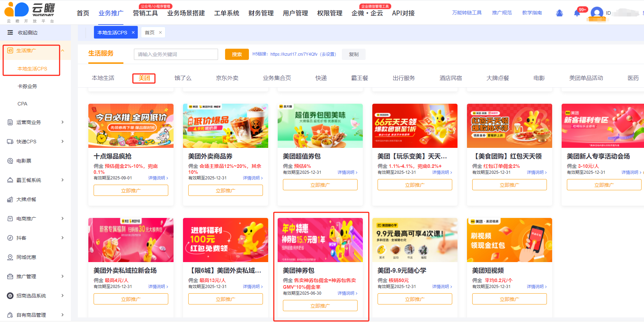Viewport: 644px width, 322px height.
Task: Select the 霸王餐 category tab
Action: point(360,78)
